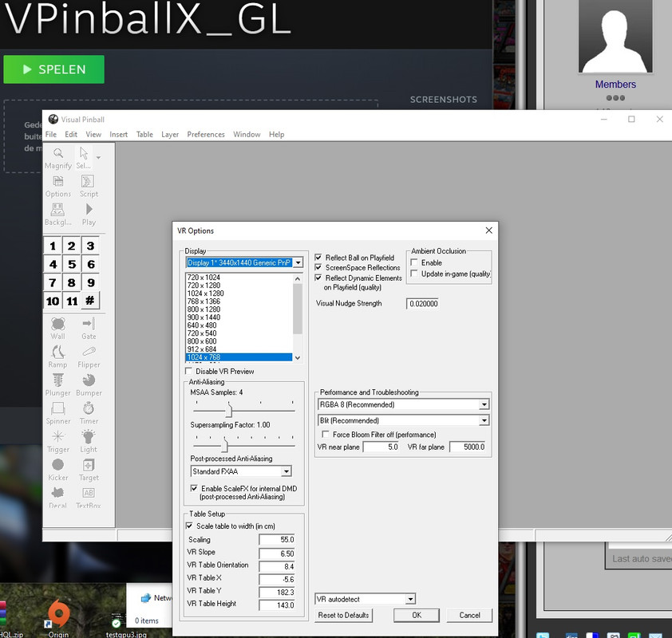The width and height of the screenshot is (672, 638).
Task: Open the File menu
Action: 51,135
